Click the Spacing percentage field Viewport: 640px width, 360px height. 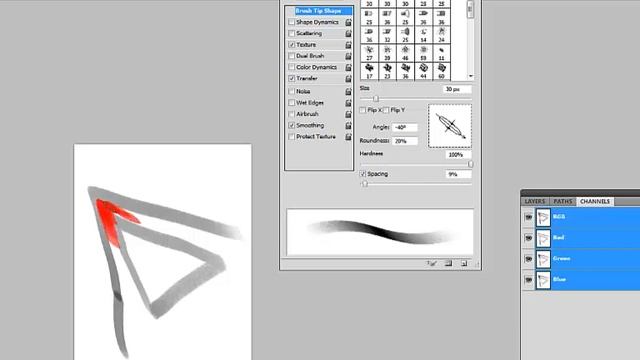[x=458, y=174]
